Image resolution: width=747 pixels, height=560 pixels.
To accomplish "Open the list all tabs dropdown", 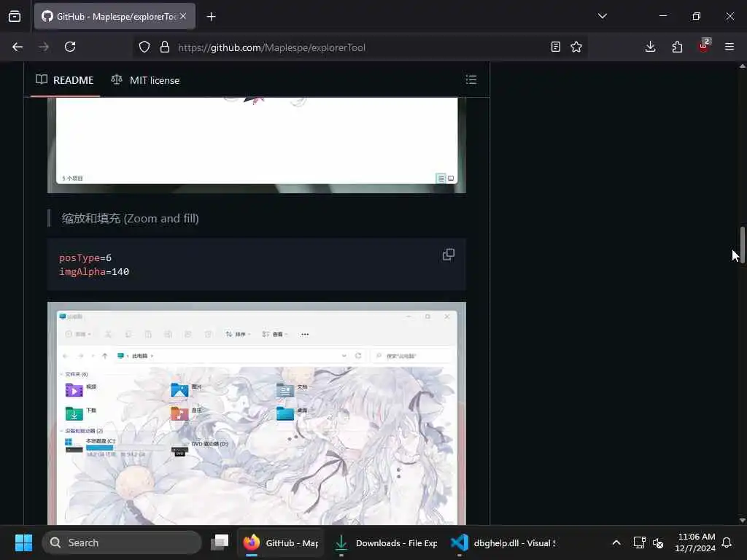I will pos(602,16).
